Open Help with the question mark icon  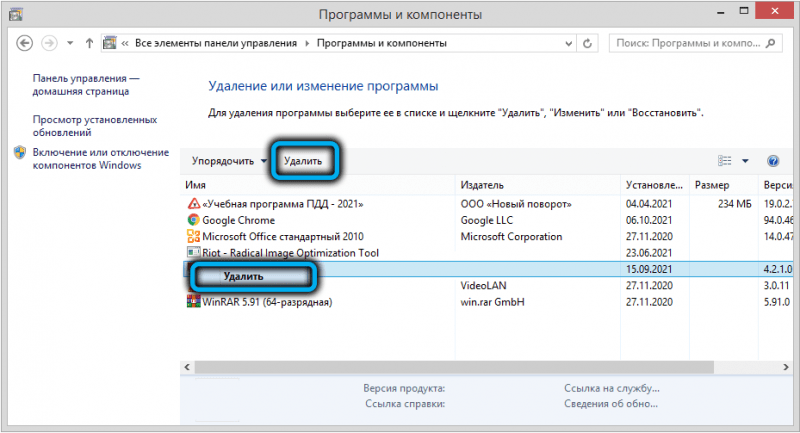(773, 161)
